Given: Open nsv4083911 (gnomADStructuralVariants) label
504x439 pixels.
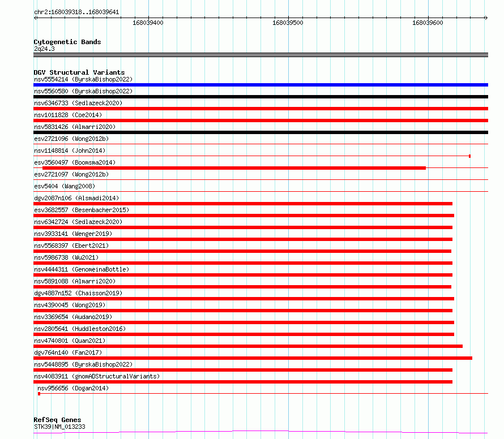Looking at the screenshot, I should click(97, 376).
